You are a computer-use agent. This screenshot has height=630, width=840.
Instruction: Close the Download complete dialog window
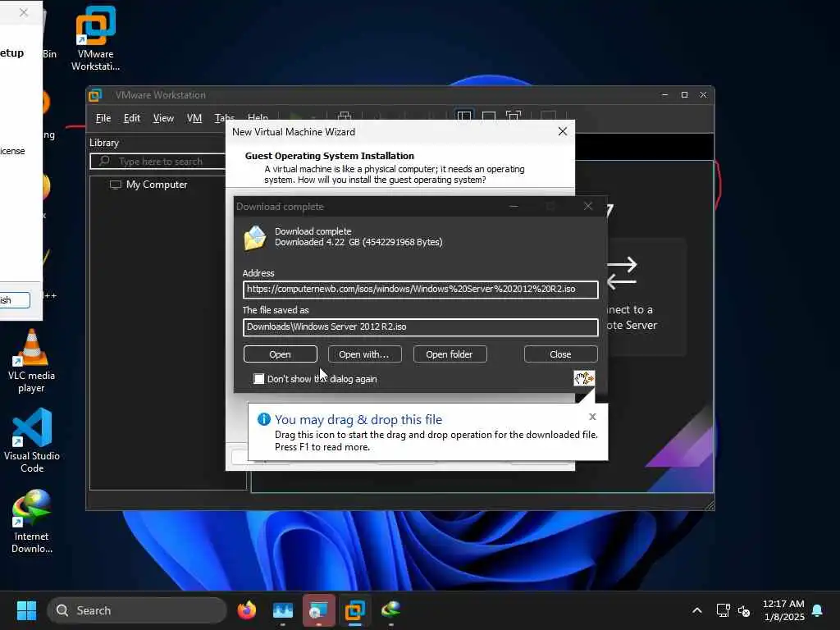587,206
